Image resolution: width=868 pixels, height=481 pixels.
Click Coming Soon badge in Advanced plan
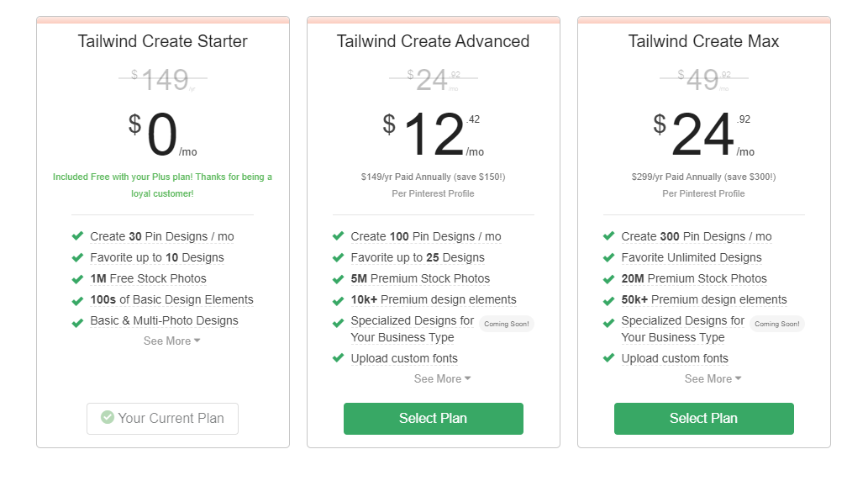[507, 324]
